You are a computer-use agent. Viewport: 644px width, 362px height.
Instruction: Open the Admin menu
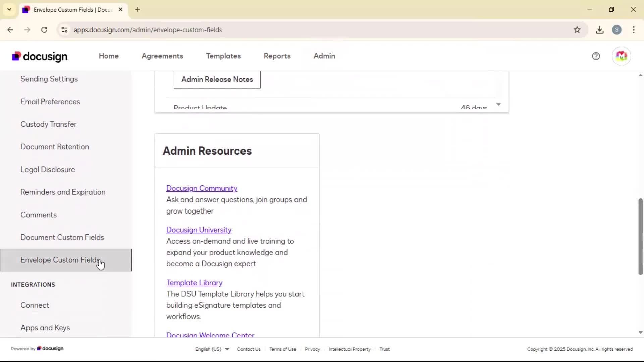pos(324,56)
